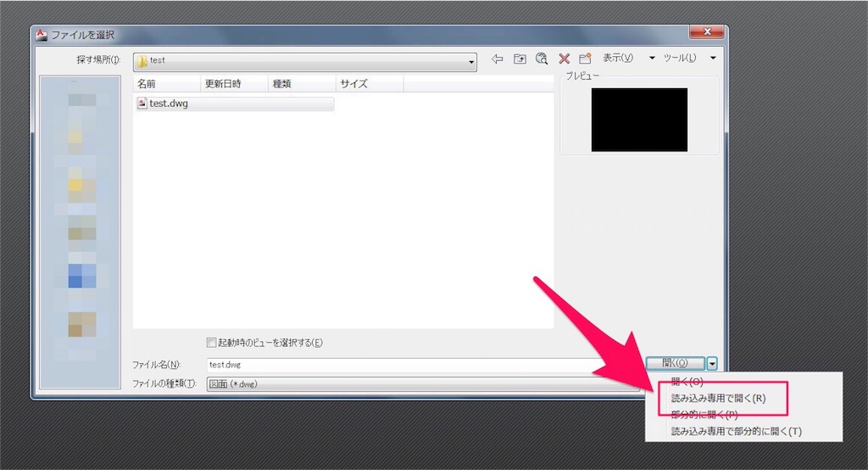This screenshot has height=470, width=868.
Task: Sort by 種類 column header
Action: click(302, 84)
